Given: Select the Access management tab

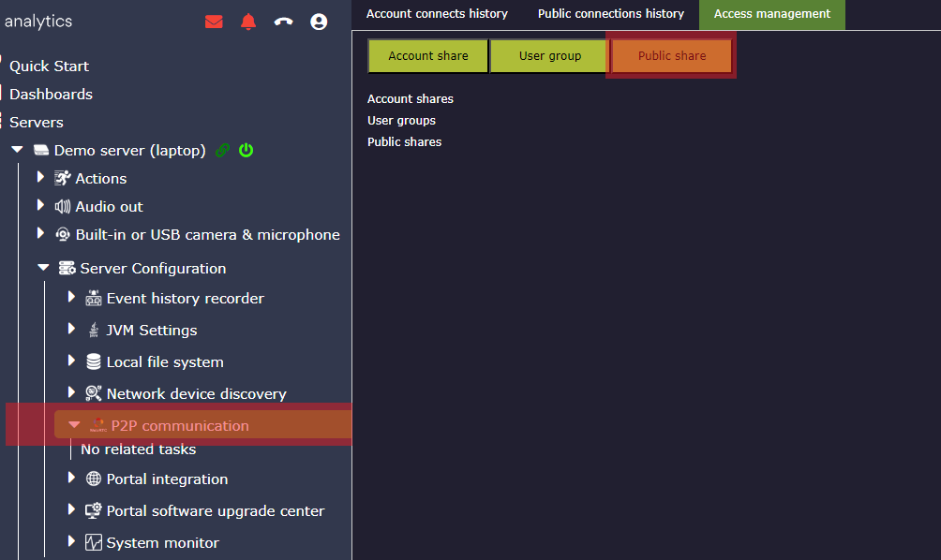Looking at the screenshot, I should click(771, 14).
